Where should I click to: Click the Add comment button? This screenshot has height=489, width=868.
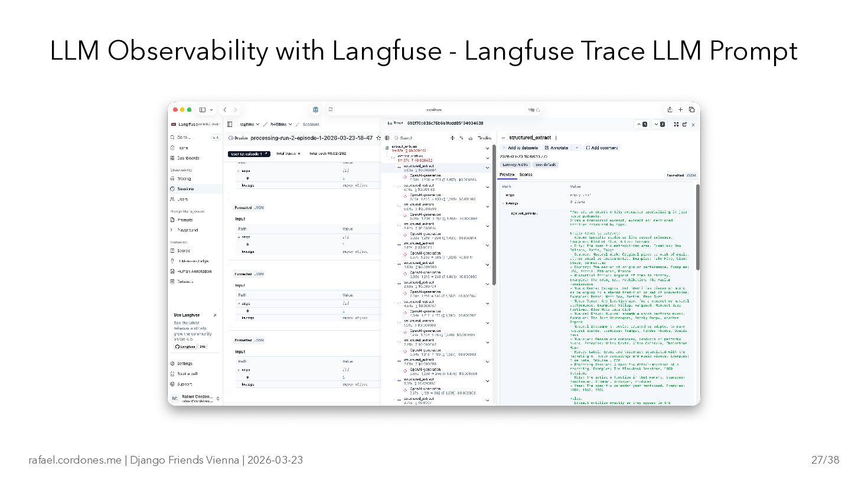click(602, 148)
